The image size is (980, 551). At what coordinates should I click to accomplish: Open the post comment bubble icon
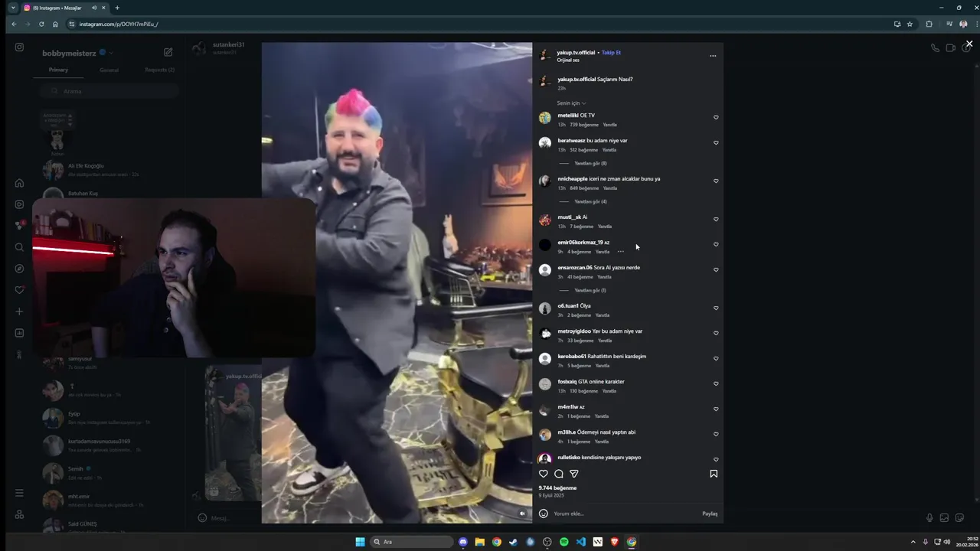click(x=559, y=474)
